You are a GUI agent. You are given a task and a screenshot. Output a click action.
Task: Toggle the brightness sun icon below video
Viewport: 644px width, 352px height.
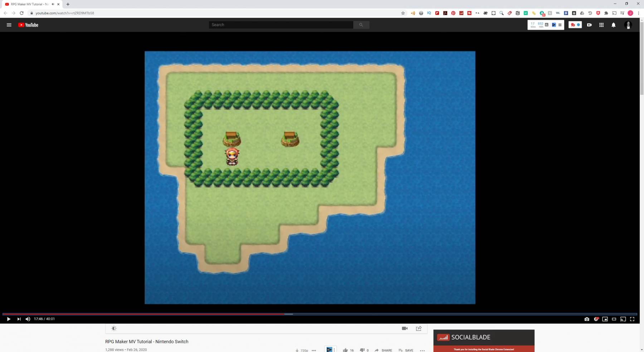pyautogui.click(x=114, y=328)
